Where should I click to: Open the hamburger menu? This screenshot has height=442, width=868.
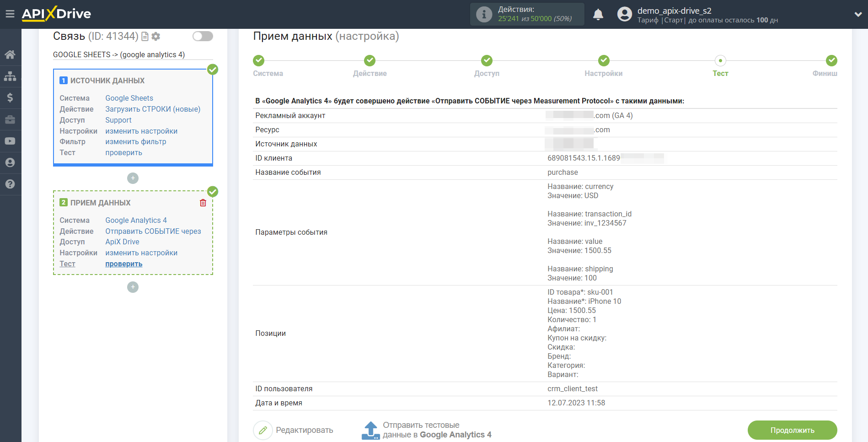click(10, 14)
